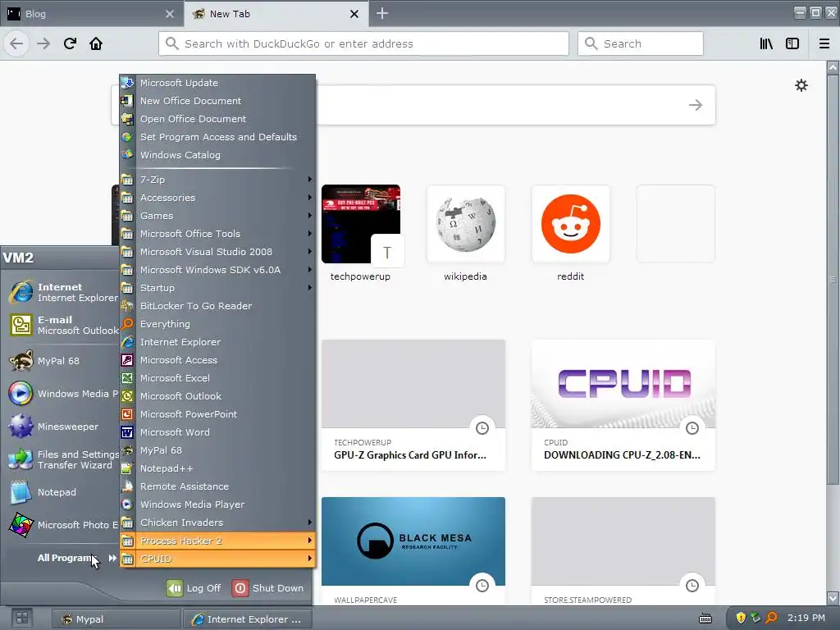This screenshot has height=630, width=840.
Task: Submit search with the arrow icon
Action: (x=696, y=105)
